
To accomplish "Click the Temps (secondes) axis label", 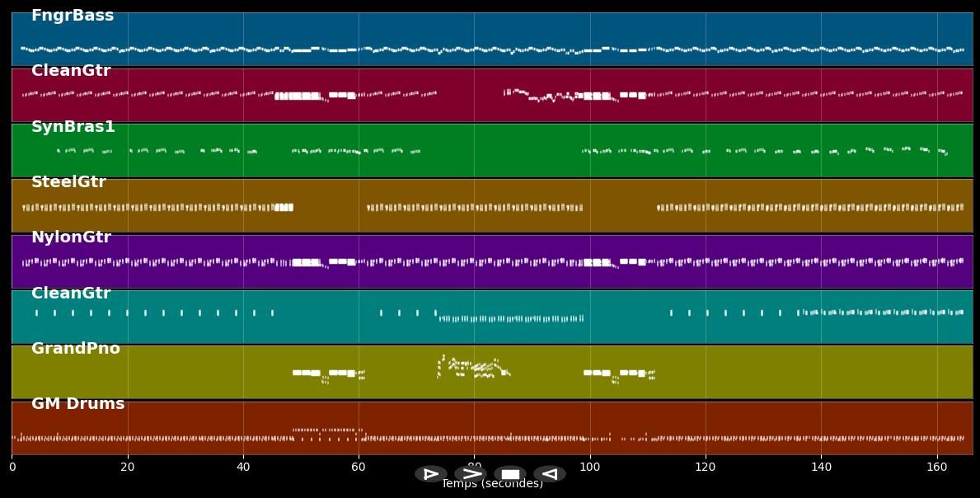I will click(492, 484).
